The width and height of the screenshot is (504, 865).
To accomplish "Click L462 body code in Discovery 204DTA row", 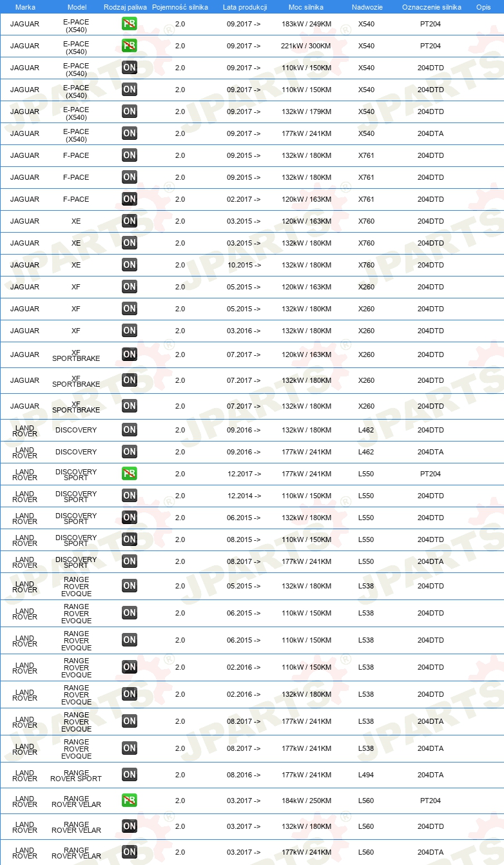I will click(366, 452).
